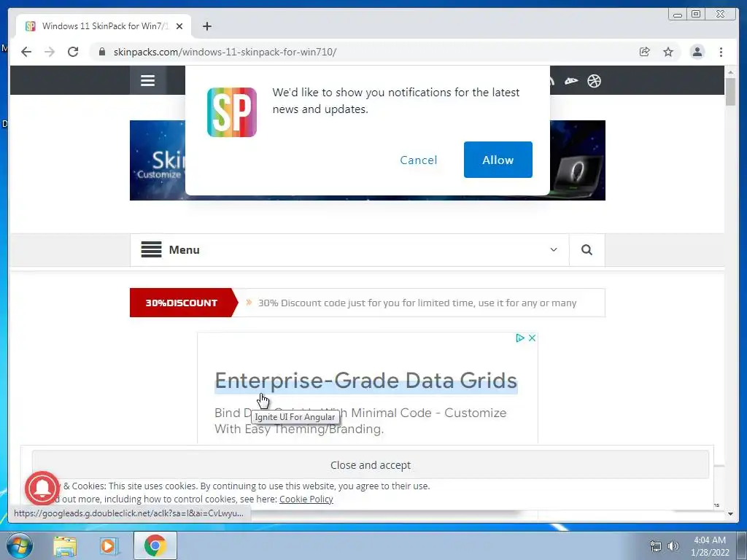747x560 pixels.
Task: Open the taskbar clock showing 4:04 AM
Action: click(x=710, y=546)
